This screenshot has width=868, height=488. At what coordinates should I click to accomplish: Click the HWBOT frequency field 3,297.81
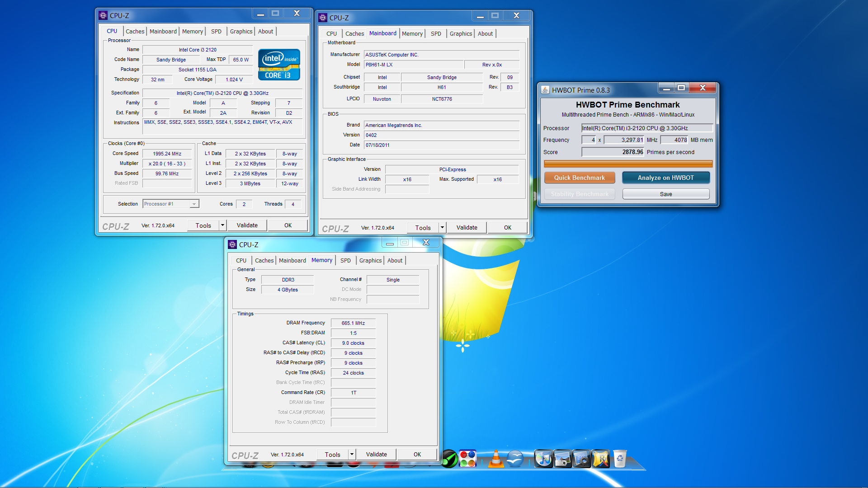tap(624, 140)
